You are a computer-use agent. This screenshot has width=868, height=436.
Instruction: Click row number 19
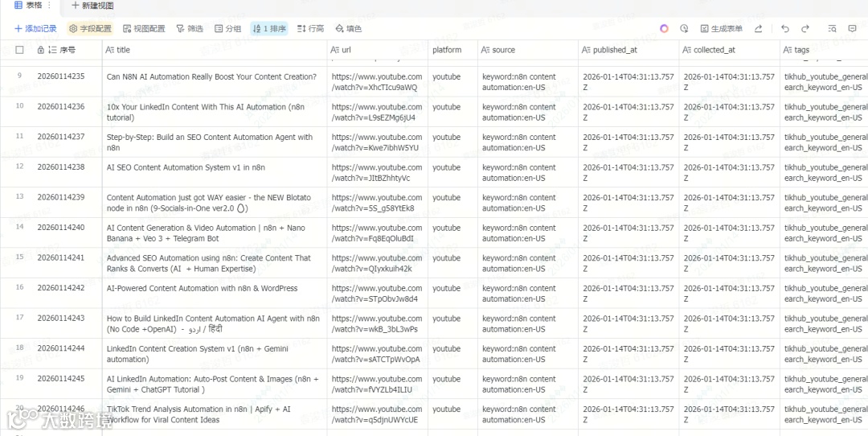[20, 378]
